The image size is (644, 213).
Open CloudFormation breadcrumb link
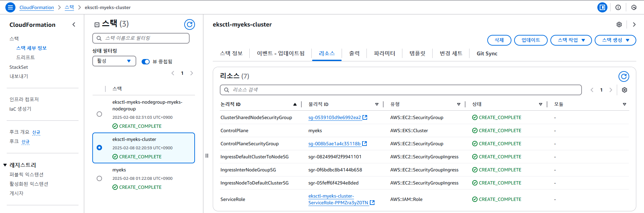(37, 7)
